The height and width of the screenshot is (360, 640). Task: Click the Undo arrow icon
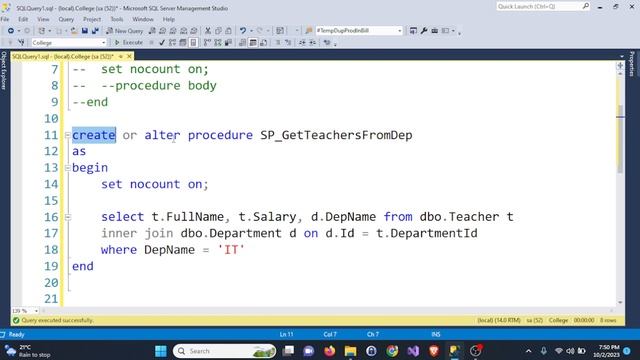[x=243, y=31]
